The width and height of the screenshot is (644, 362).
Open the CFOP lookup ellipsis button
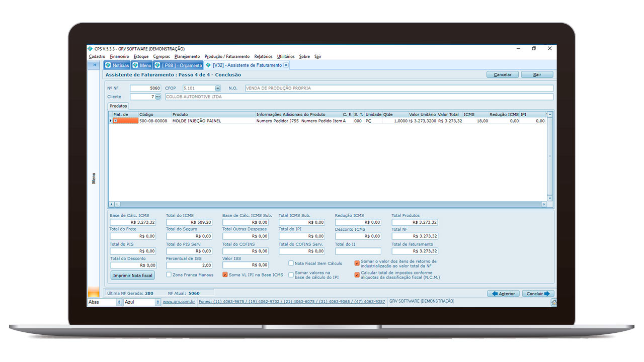click(x=217, y=88)
